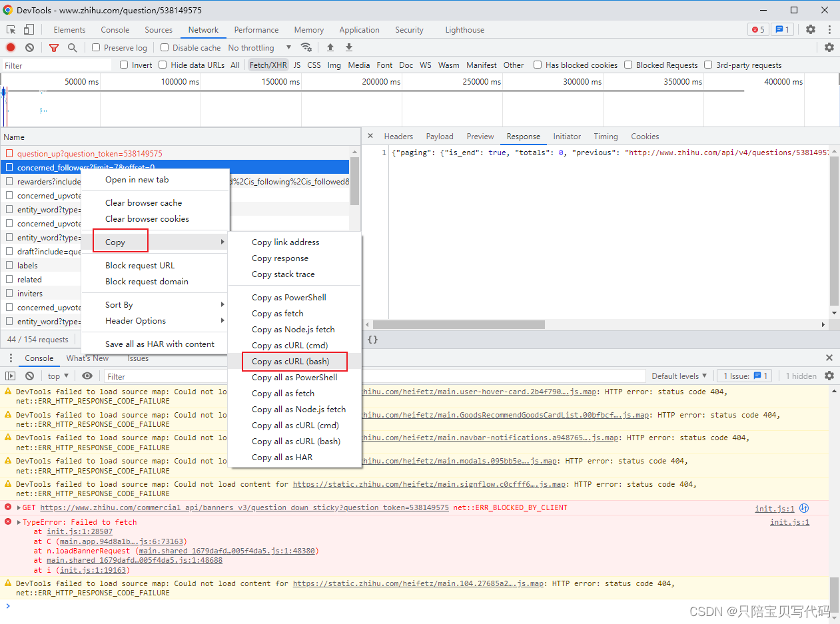
Task: Open network conditions wifi icon
Action: pos(306,47)
